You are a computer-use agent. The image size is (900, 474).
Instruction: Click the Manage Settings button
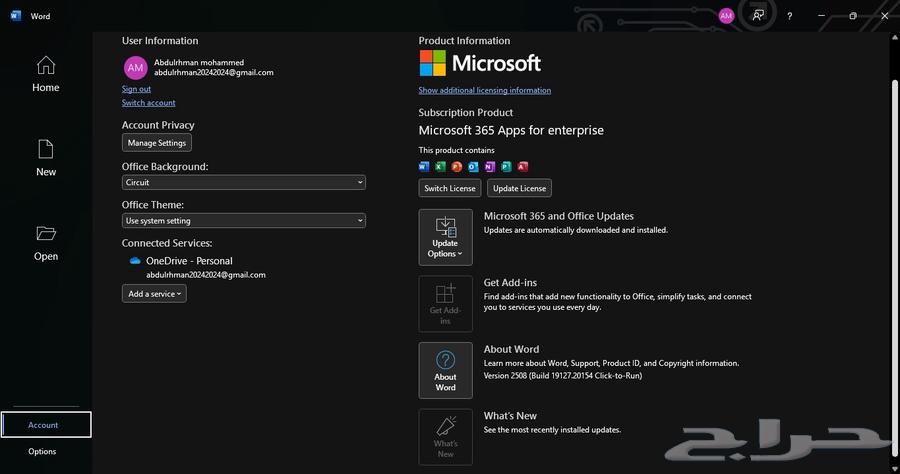(x=156, y=143)
